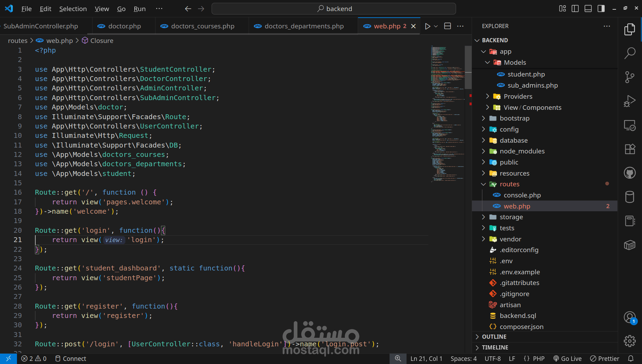This screenshot has width=642, height=364.
Task: Open the Remote Explorer view icon
Action: 630,125
